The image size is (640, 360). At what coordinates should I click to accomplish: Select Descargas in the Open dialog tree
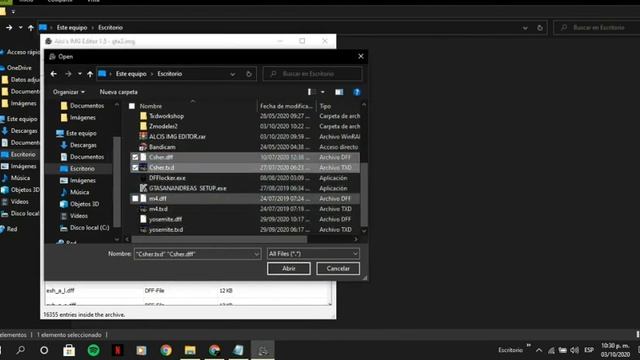pyautogui.click(x=83, y=145)
